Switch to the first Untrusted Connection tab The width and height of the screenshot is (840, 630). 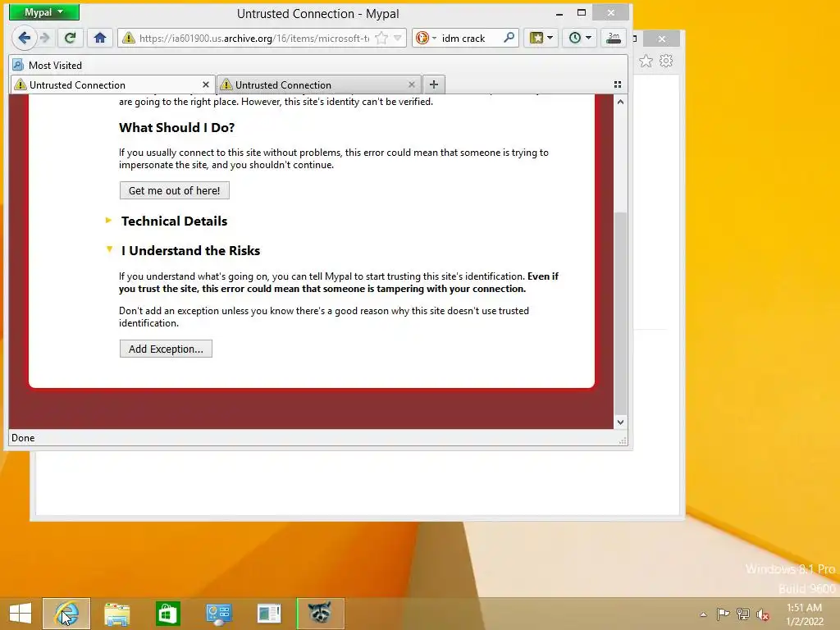(112, 84)
